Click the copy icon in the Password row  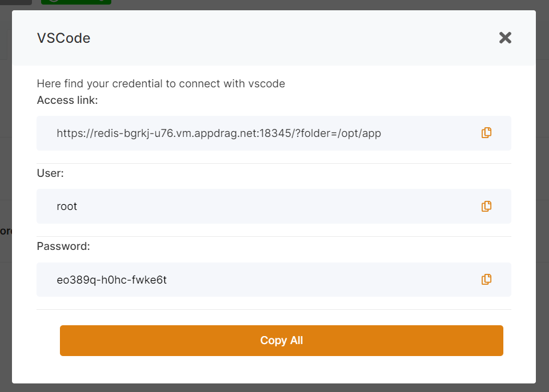[x=486, y=280]
